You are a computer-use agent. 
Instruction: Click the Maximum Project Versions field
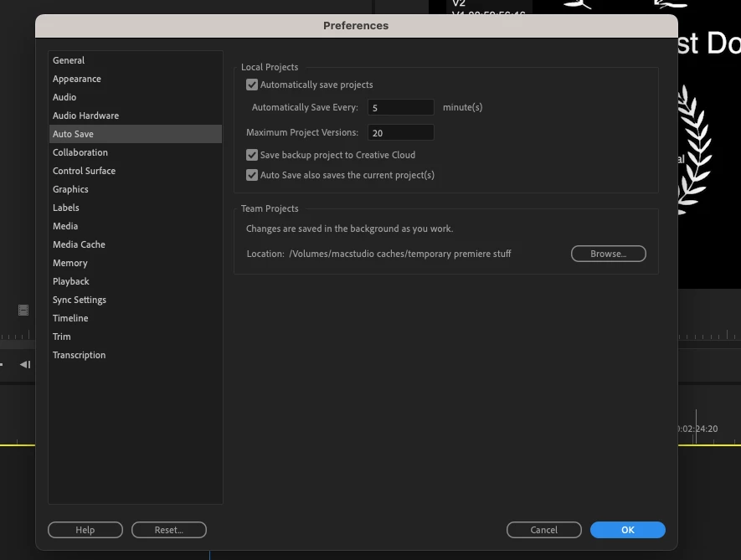(401, 133)
